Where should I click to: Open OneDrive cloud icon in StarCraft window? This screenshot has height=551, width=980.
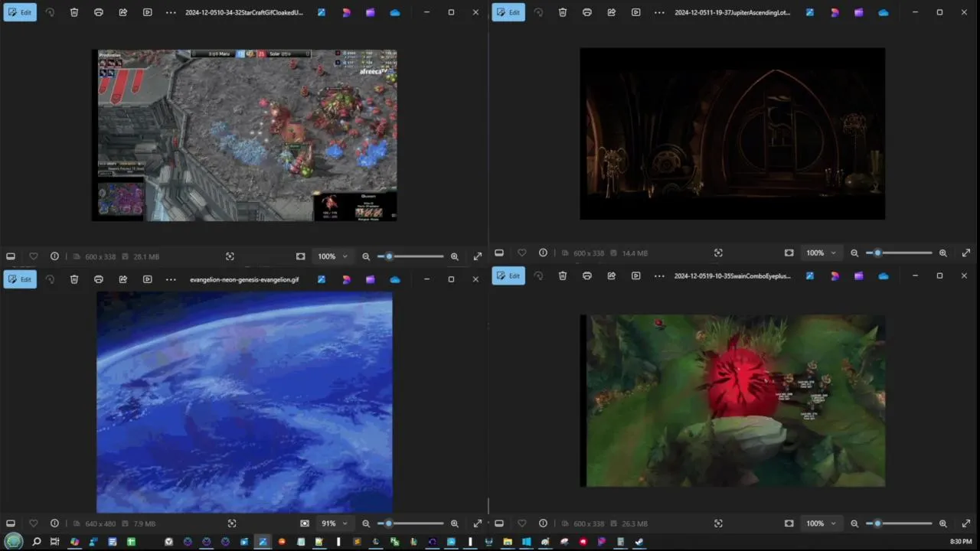(x=395, y=12)
